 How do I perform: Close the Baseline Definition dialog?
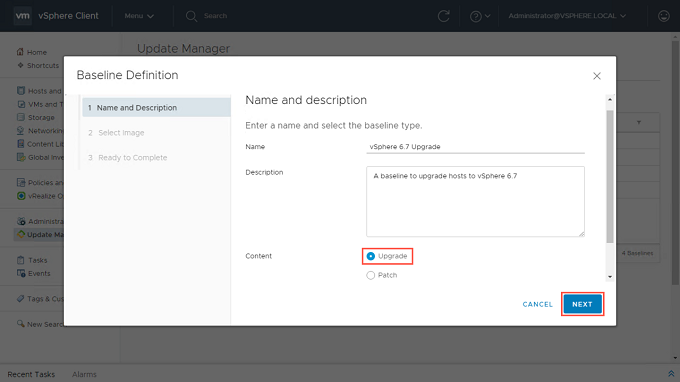597,76
